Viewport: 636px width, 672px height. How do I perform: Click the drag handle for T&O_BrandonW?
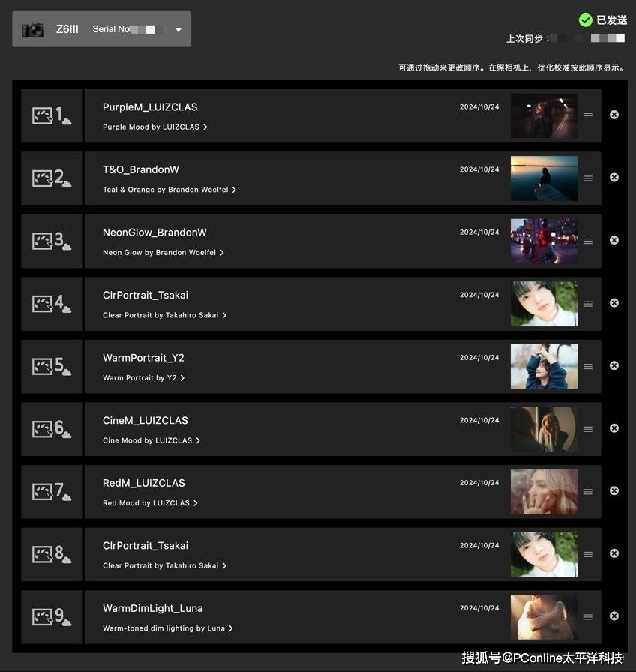(x=587, y=178)
